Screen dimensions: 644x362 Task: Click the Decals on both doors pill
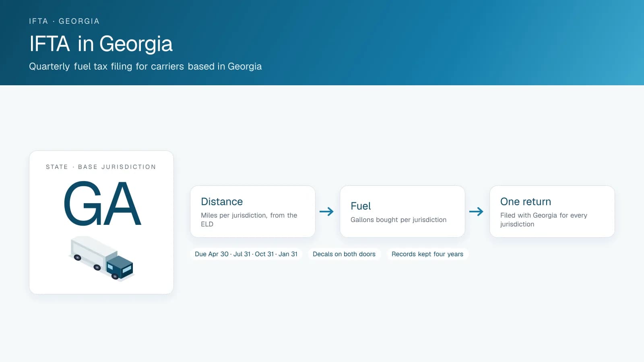[x=344, y=254]
